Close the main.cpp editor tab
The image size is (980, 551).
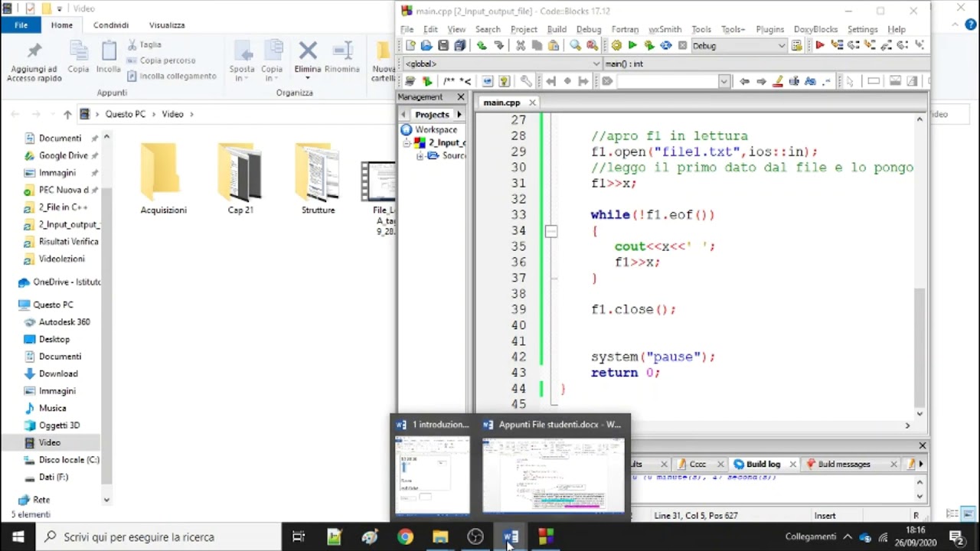(x=532, y=103)
